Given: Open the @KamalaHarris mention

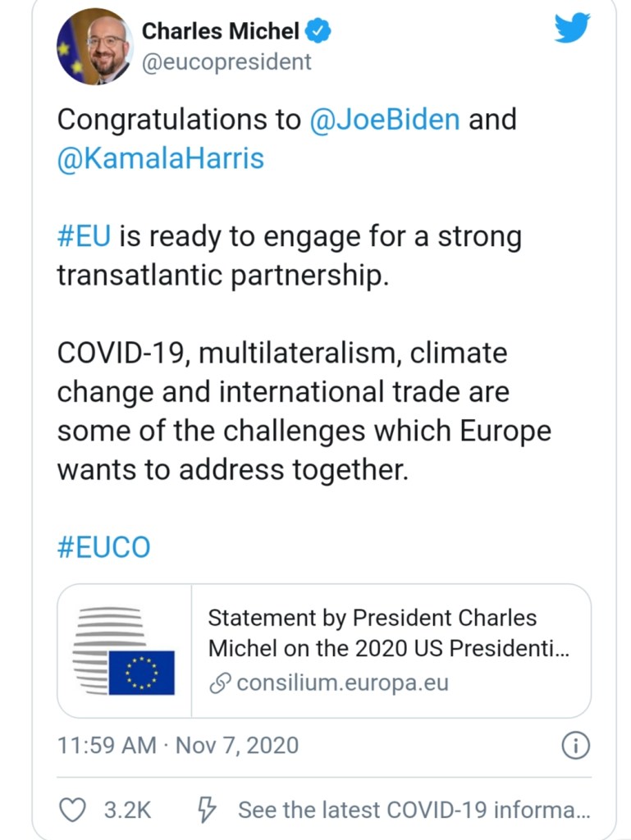Looking at the screenshot, I should (x=161, y=158).
